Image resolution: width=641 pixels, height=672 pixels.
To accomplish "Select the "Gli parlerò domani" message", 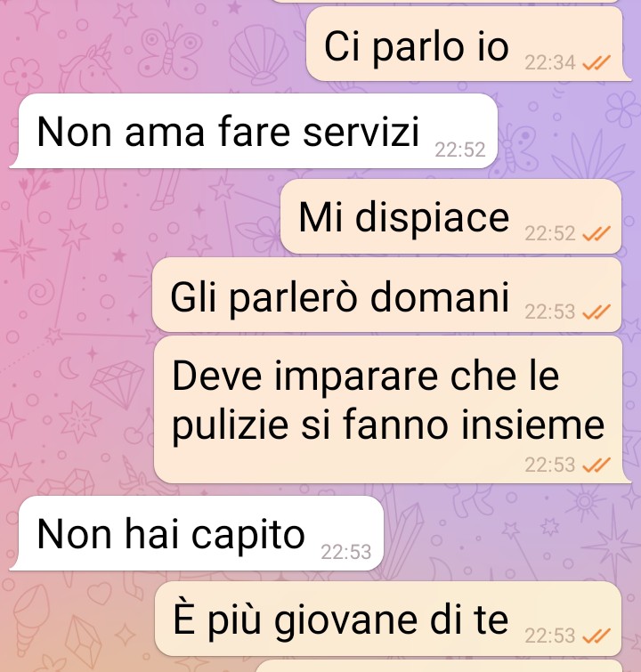I will point(386,295).
